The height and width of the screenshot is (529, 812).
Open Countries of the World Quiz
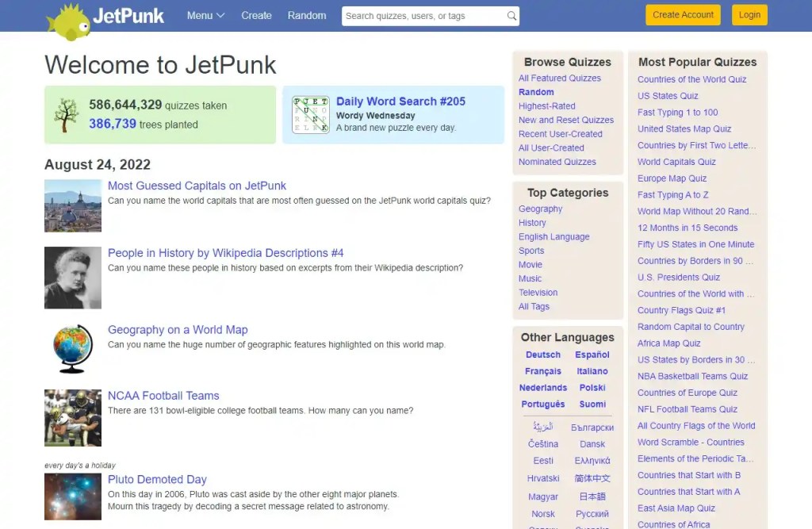tap(691, 79)
